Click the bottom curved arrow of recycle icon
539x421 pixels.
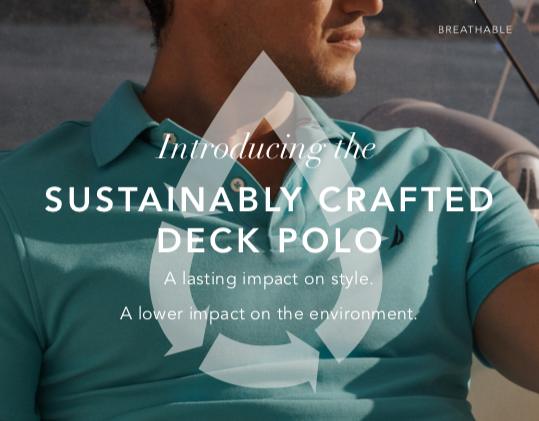pyautogui.click(x=261, y=363)
